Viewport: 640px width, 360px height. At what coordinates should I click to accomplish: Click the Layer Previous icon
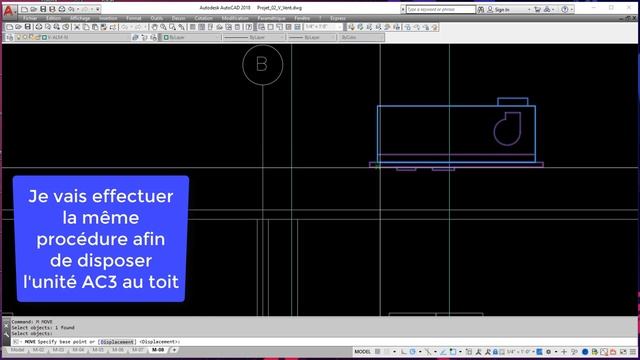pos(144,38)
